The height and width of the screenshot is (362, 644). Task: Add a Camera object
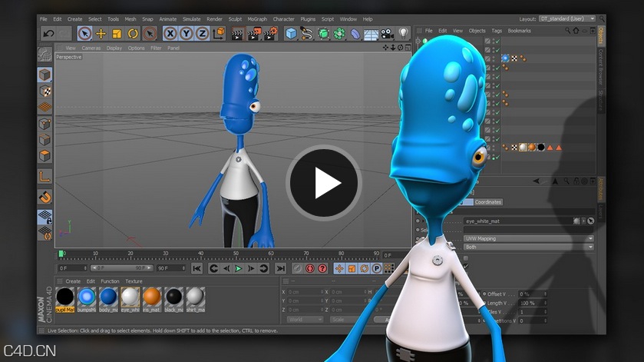coord(387,34)
